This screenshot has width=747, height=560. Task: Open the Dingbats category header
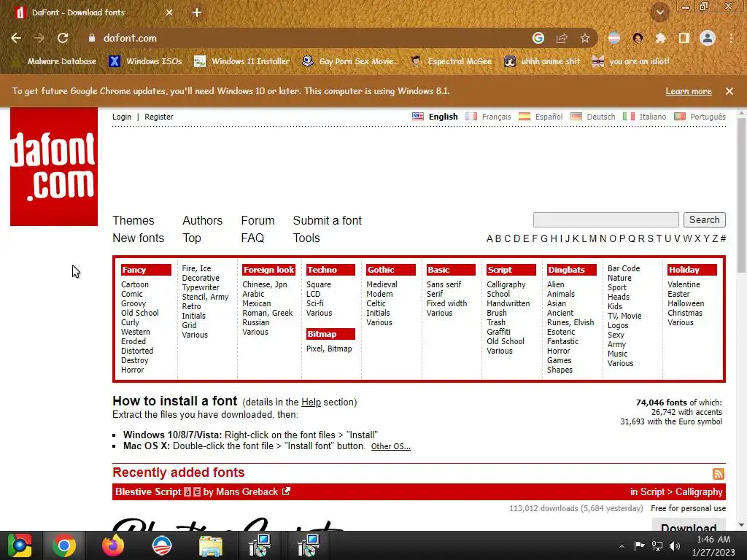[x=572, y=270]
